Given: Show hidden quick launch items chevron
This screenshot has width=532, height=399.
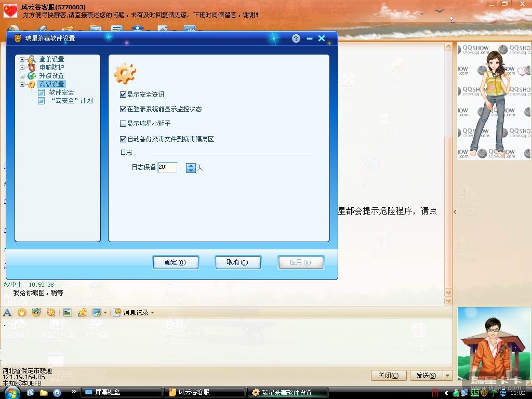Looking at the screenshot, I should point(74,391).
